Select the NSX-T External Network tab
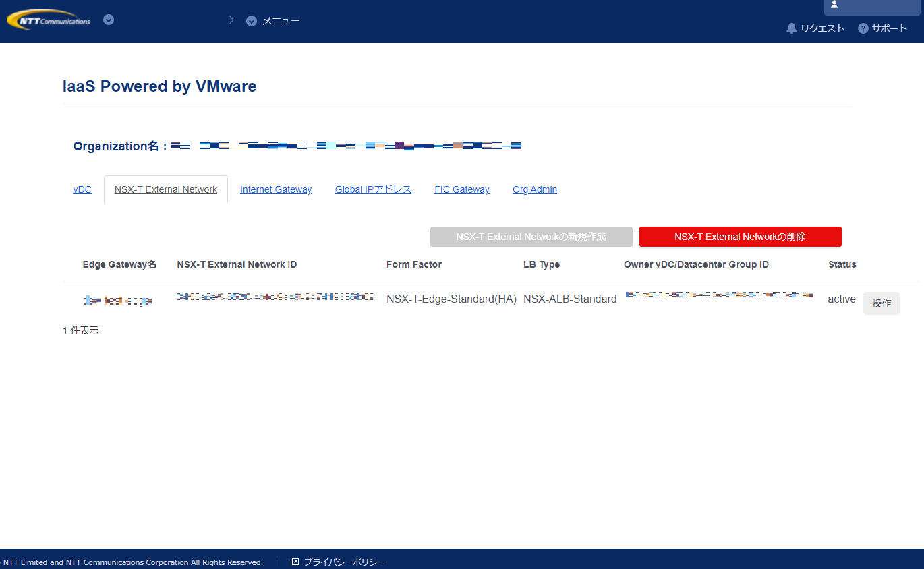This screenshot has height=569, width=924. pyautogui.click(x=166, y=189)
